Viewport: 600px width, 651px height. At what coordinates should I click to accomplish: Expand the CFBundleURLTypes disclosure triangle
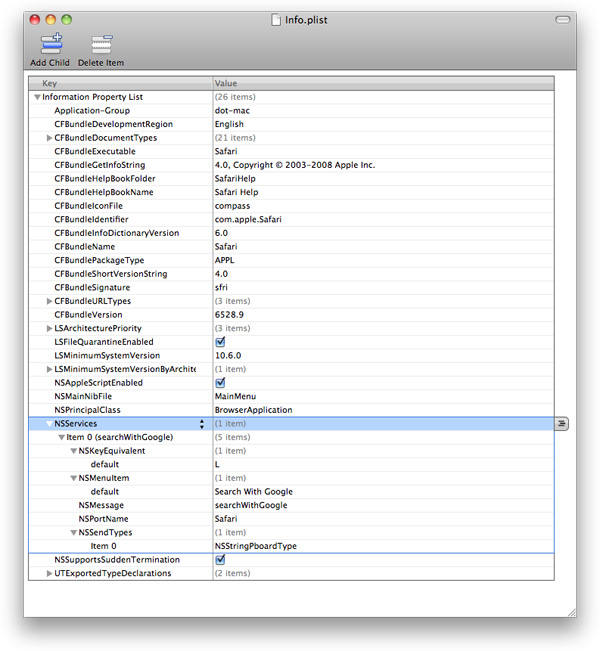tap(49, 301)
